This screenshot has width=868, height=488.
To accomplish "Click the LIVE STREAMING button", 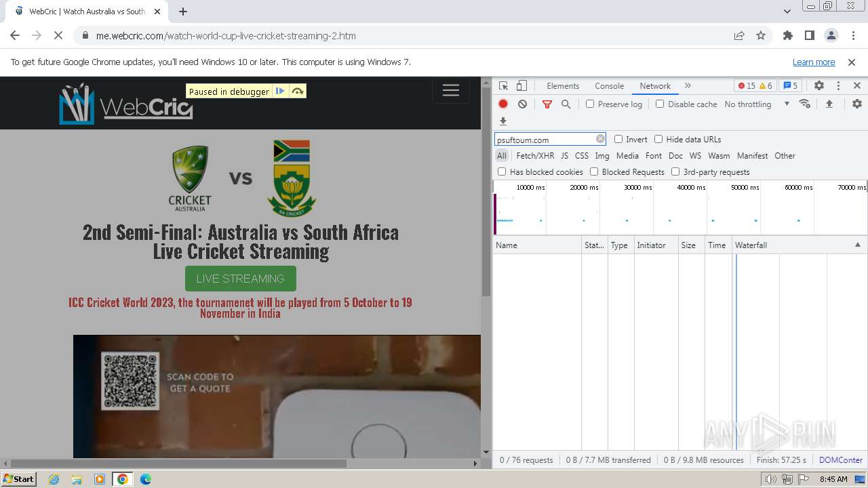I will point(241,279).
